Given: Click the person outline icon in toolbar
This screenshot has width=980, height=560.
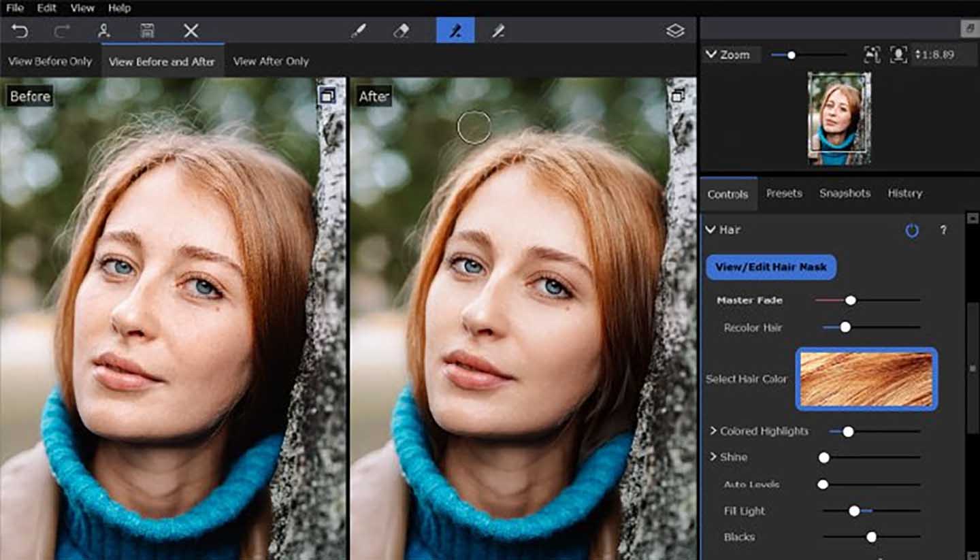Looking at the screenshot, I should click(103, 31).
